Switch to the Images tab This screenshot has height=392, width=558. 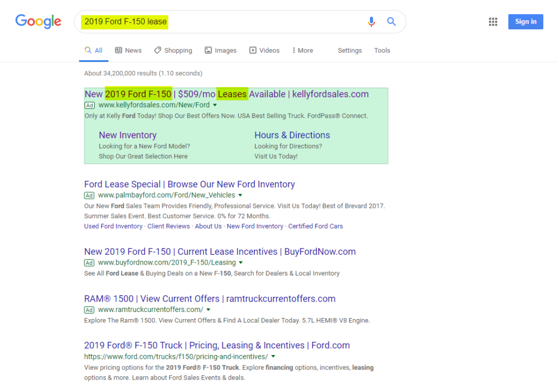tap(220, 50)
